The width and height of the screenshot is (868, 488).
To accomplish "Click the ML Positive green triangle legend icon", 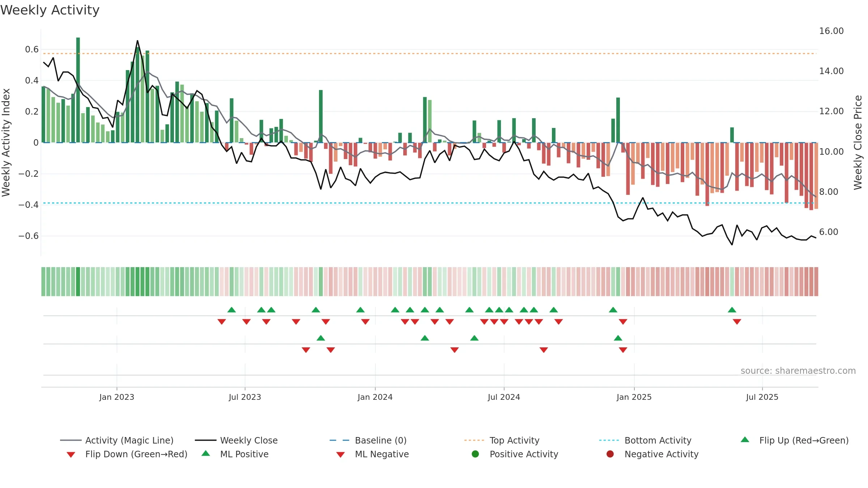I will coord(206,453).
